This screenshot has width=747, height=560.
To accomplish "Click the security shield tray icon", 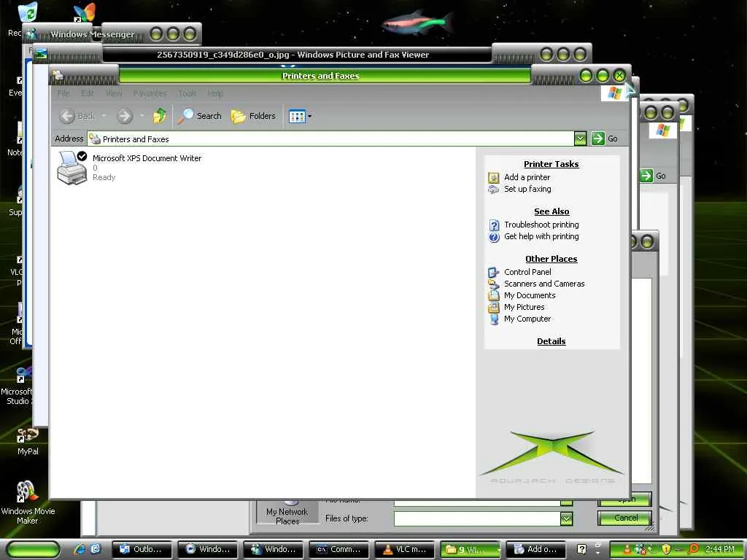I will tap(666, 549).
